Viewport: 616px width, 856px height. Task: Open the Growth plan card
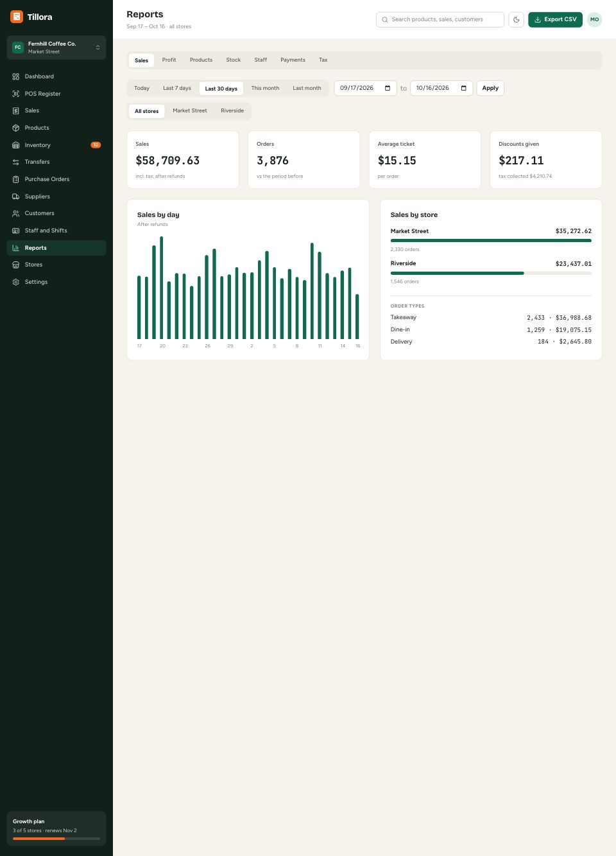56,828
